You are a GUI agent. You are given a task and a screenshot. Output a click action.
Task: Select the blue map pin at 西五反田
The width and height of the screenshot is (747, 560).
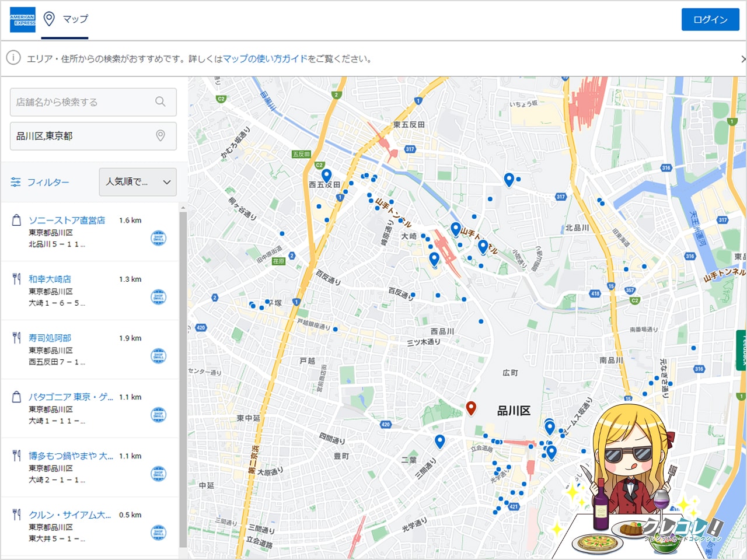coord(327,176)
